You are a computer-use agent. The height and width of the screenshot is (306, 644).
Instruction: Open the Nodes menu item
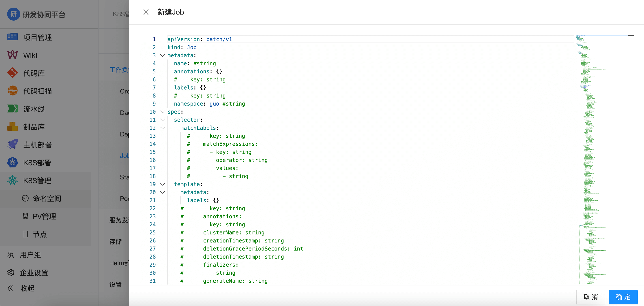pos(39,234)
